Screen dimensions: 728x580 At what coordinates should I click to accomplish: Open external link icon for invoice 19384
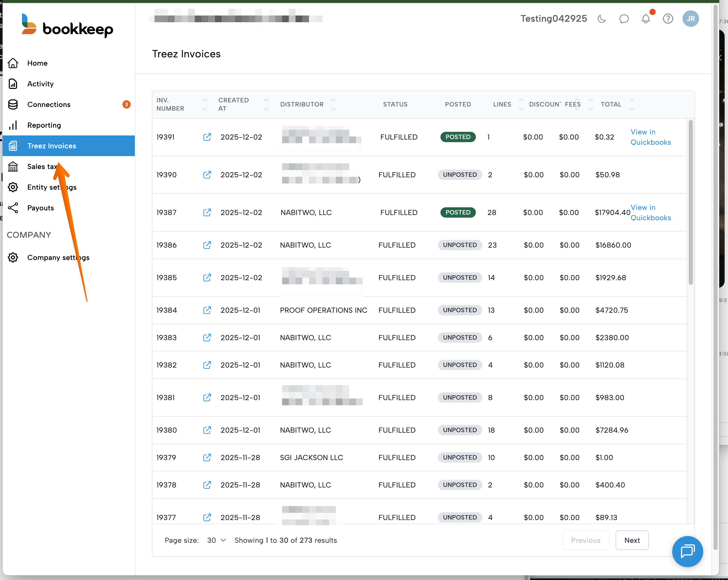[x=207, y=310]
